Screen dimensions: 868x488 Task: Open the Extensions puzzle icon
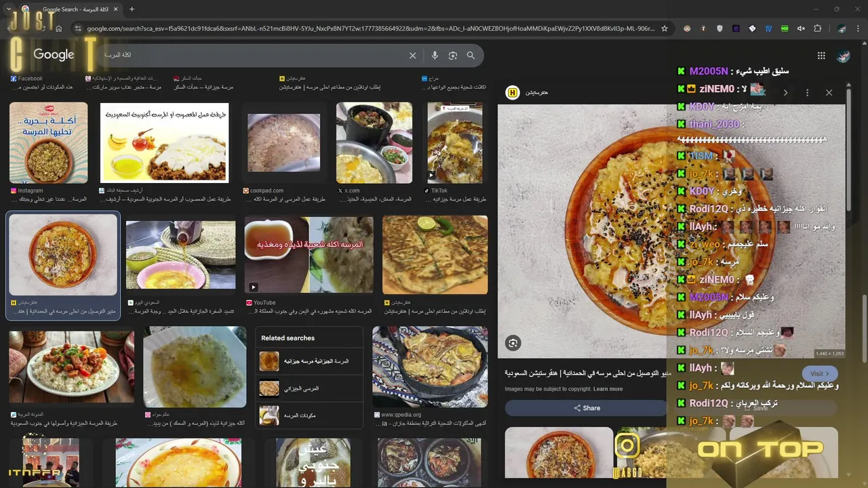click(817, 28)
